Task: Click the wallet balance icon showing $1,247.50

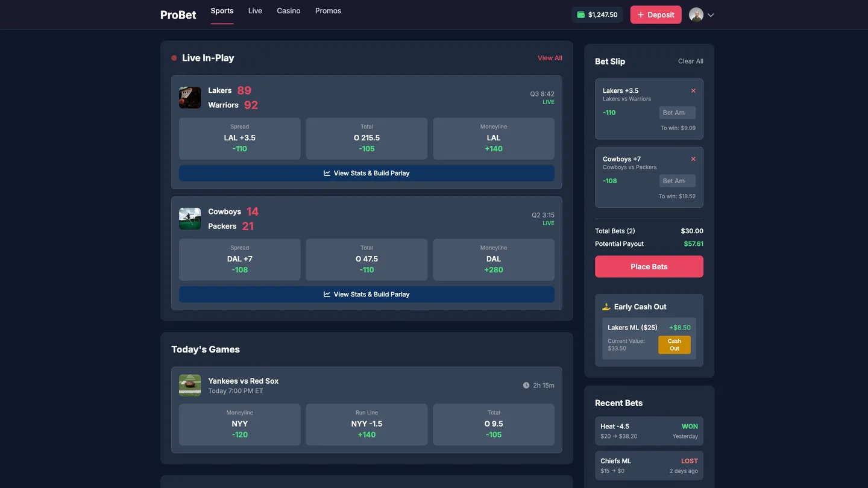Action: pos(581,15)
